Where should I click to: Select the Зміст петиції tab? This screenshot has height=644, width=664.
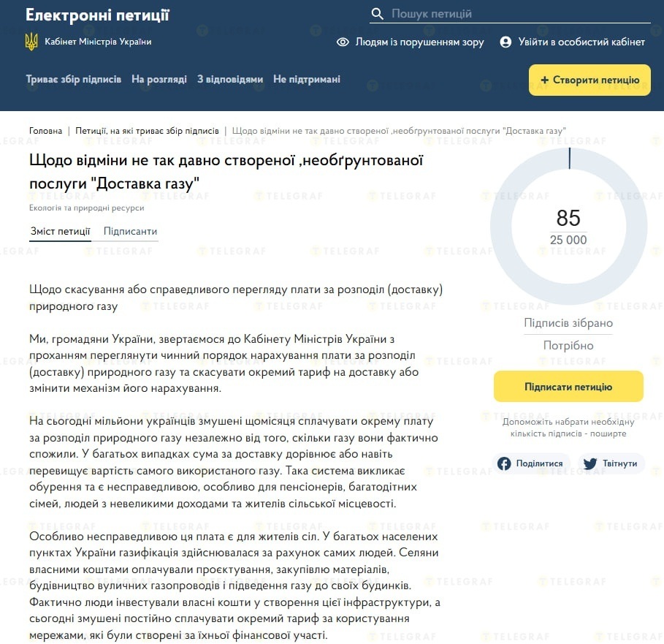(x=60, y=231)
